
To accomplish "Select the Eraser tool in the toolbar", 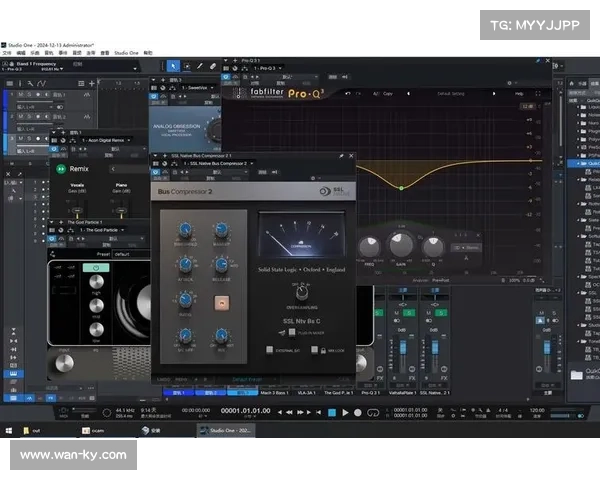I will point(213,66).
